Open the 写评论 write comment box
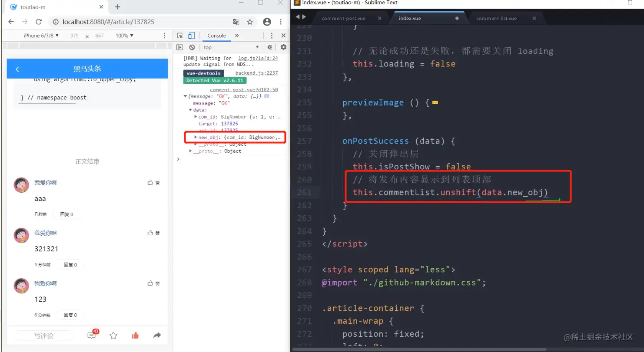Viewport: 644px width, 352px height. (x=43, y=336)
